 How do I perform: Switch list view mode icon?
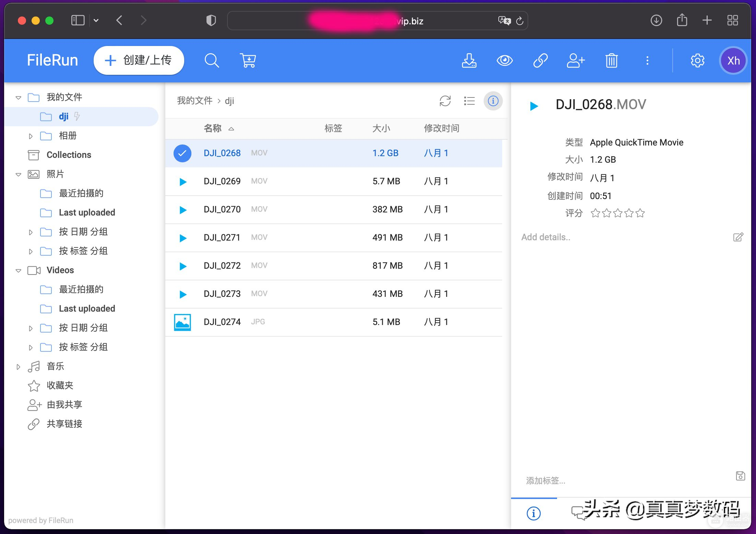pos(469,101)
